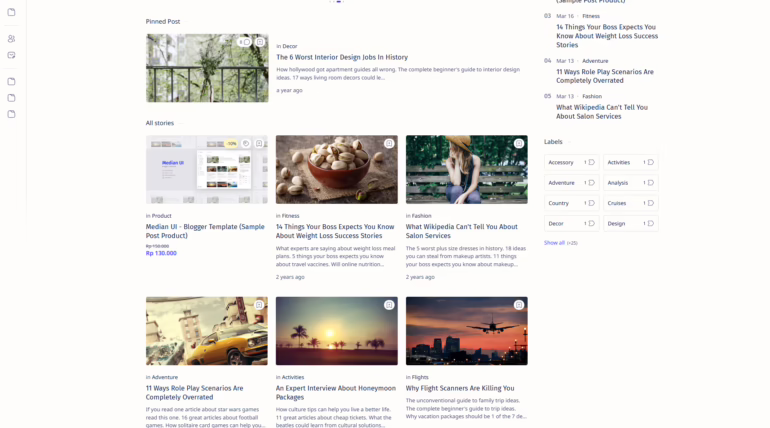The width and height of the screenshot is (770, 428).
Task: Click the page icon above the people icon
Action: (11, 12)
